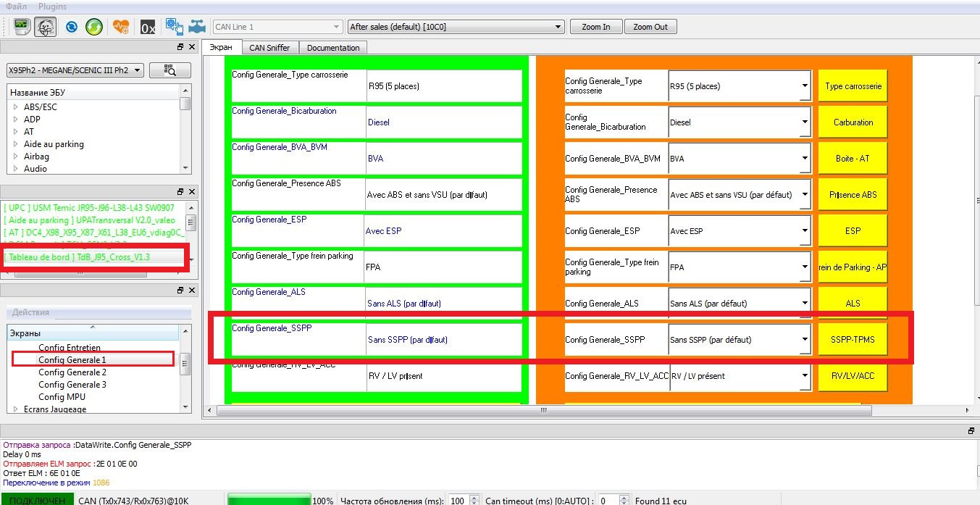This screenshot has height=505, width=980.
Task: Expand the Audio tree node
Action: [15, 169]
